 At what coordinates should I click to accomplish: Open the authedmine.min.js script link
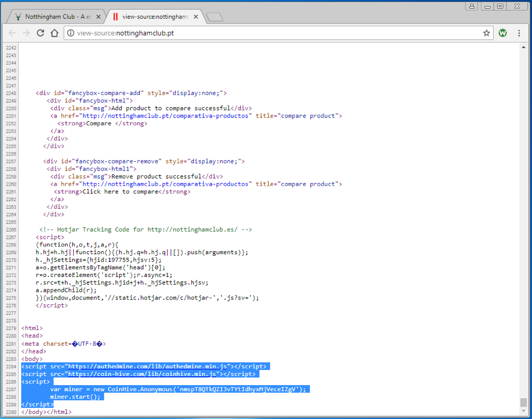147,367
